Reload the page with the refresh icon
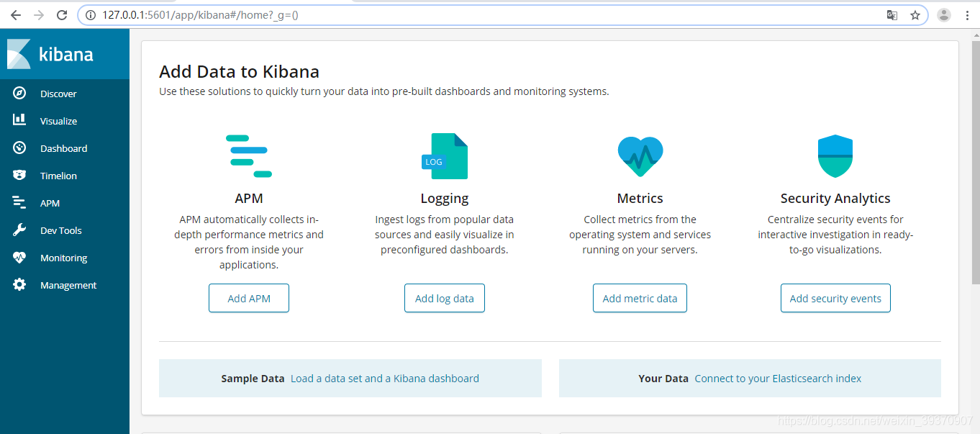Screen dimensions: 980x434 62,15
